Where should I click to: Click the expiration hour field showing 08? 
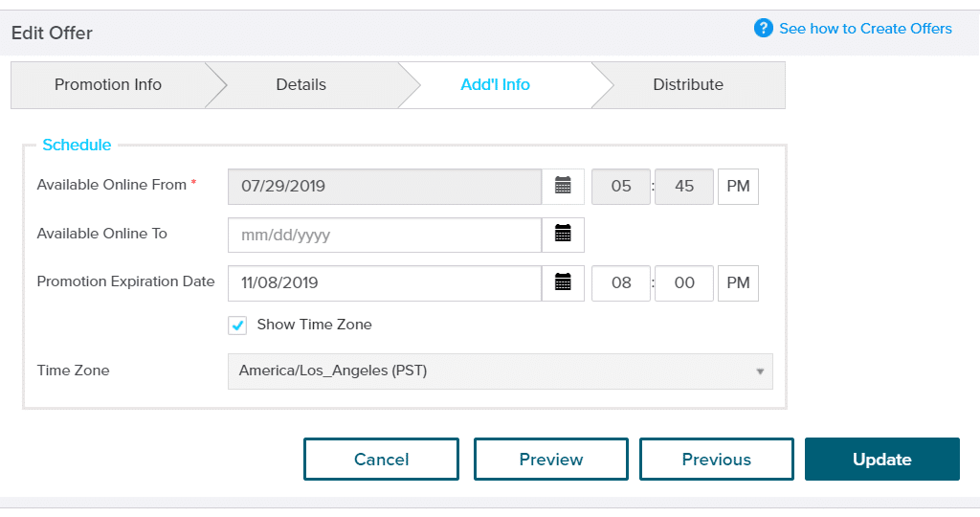tap(621, 283)
